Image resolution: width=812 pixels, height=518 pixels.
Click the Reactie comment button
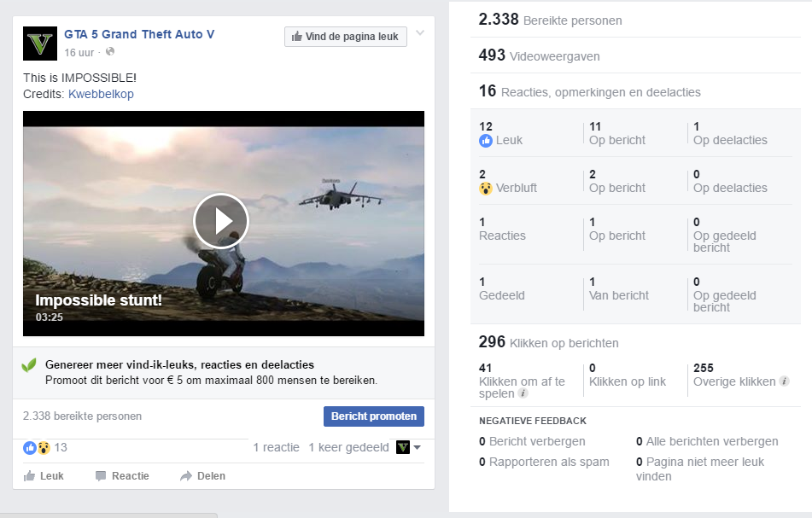click(x=122, y=476)
